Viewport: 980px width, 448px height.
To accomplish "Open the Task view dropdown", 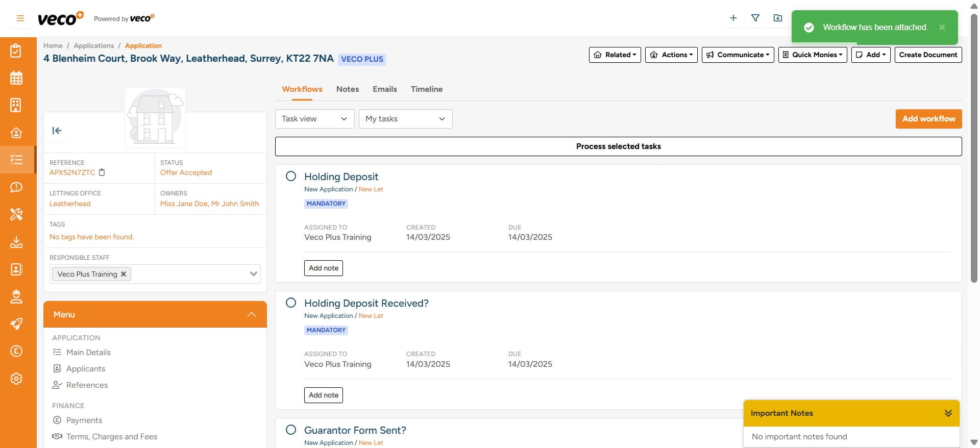I will pos(315,119).
